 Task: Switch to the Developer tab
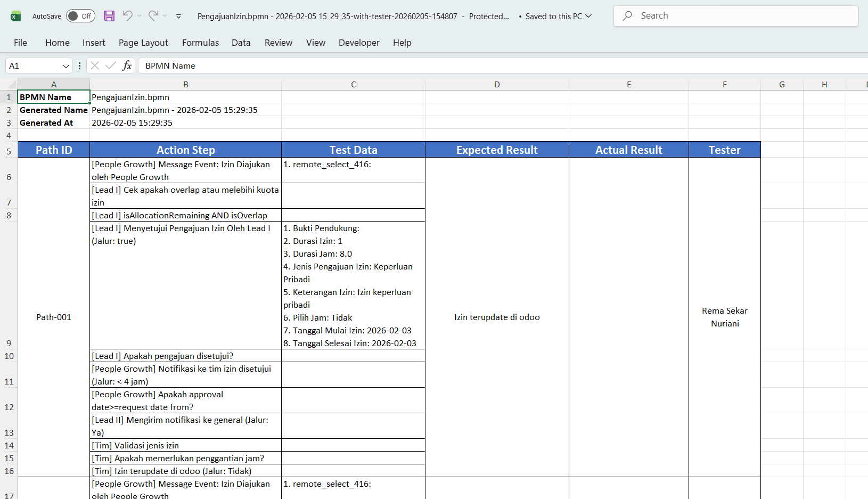pyautogui.click(x=359, y=43)
